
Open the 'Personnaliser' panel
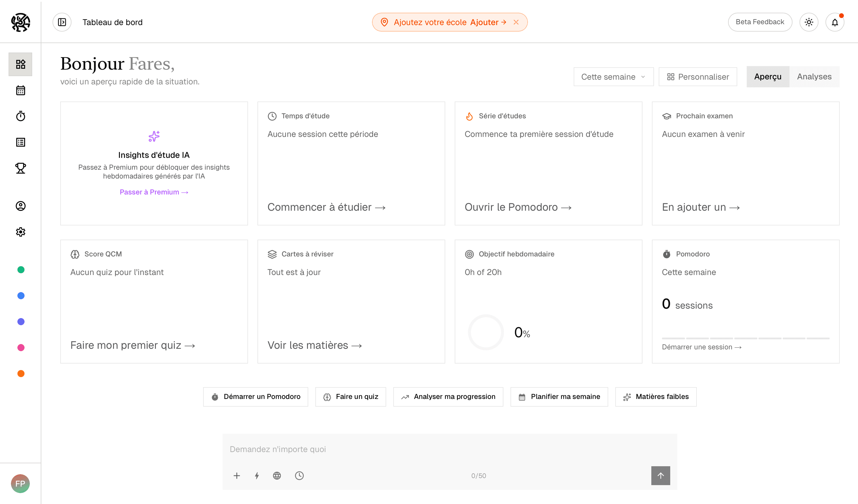tap(697, 76)
